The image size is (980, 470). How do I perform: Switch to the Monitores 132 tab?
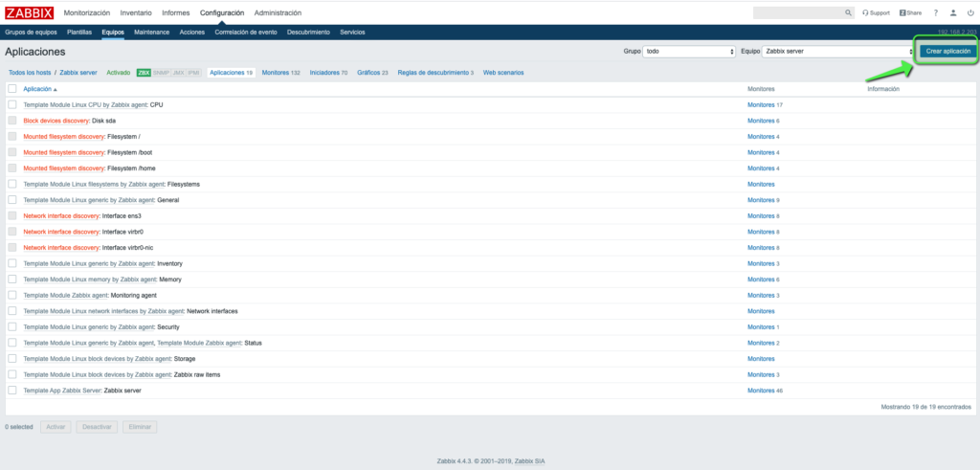(x=281, y=73)
